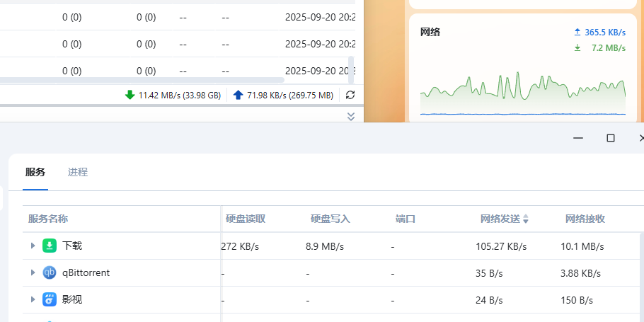This screenshot has width=644, height=322.
Task: Switch to the 进程 tab
Action: click(x=78, y=172)
